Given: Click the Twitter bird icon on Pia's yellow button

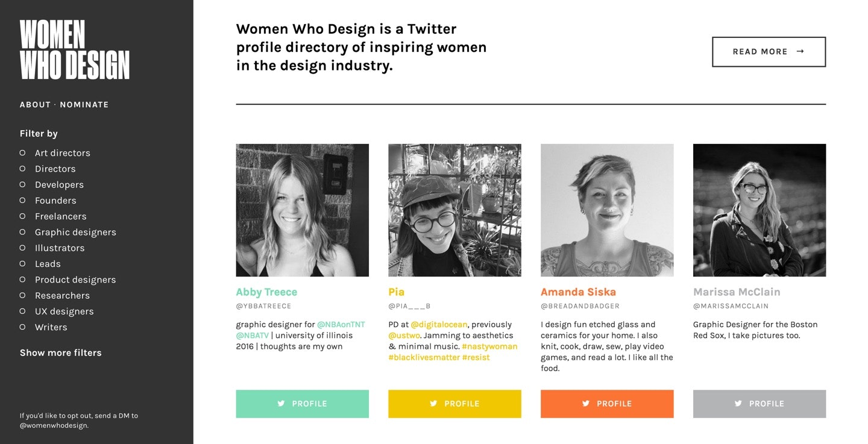Looking at the screenshot, I should coord(433,404).
